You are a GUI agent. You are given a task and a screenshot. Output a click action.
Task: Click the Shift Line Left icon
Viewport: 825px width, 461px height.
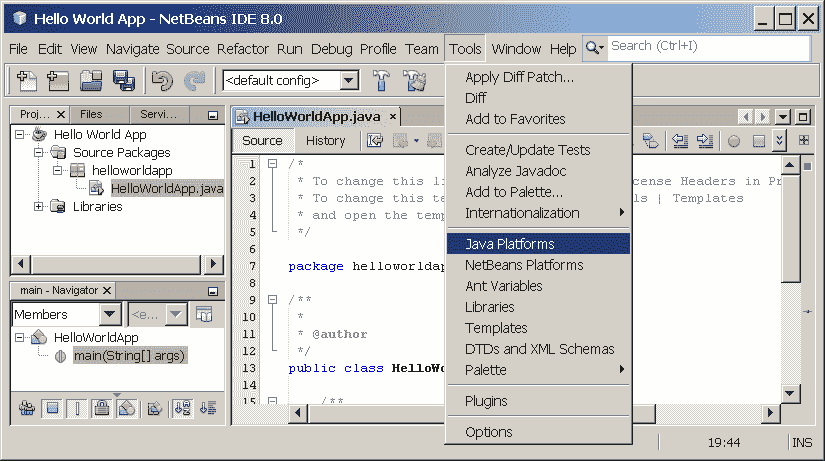680,141
